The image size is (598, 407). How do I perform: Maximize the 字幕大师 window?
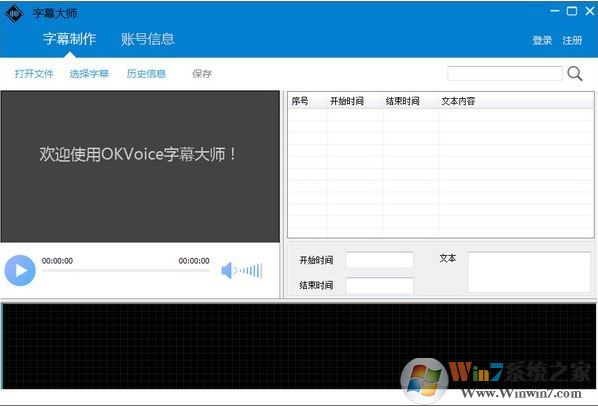pyautogui.click(x=572, y=11)
